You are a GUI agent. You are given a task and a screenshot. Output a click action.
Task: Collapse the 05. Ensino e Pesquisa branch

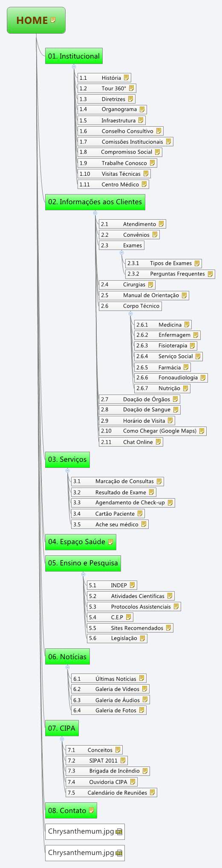pyautogui.click(x=83, y=574)
